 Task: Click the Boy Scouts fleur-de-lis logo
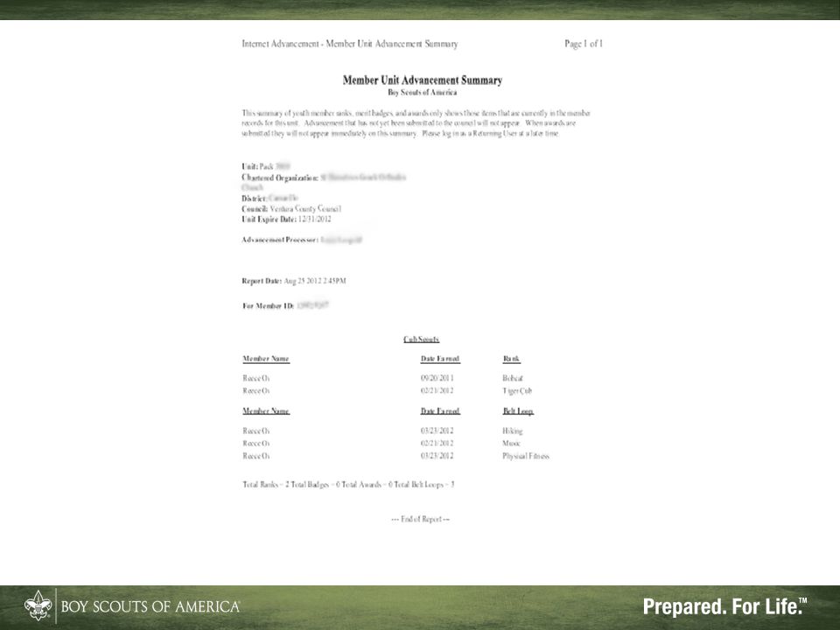pos(38,605)
